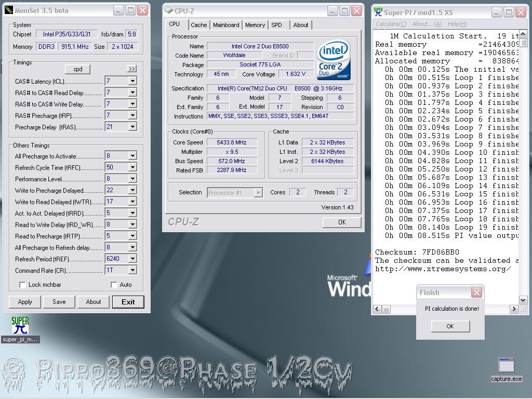This screenshot has width=532, height=399.
Task: Open the super_pi_mod desktop icon
Action: pos(20,329)
